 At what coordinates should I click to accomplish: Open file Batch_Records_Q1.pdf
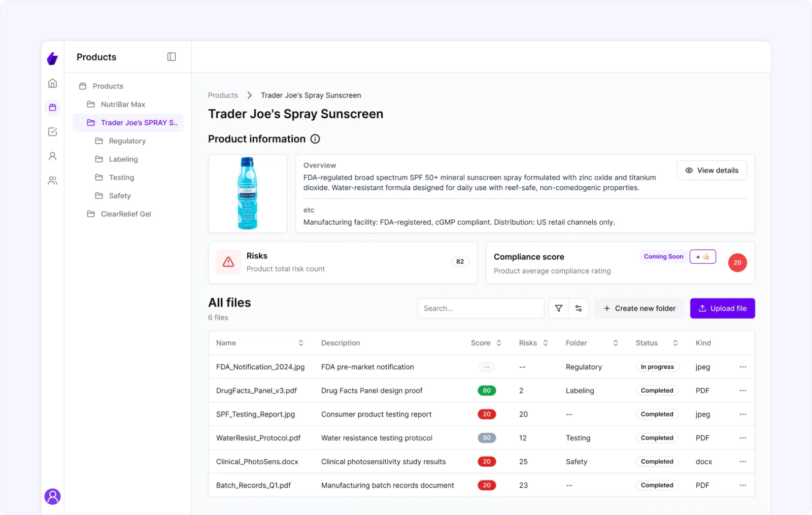(253, 485)
